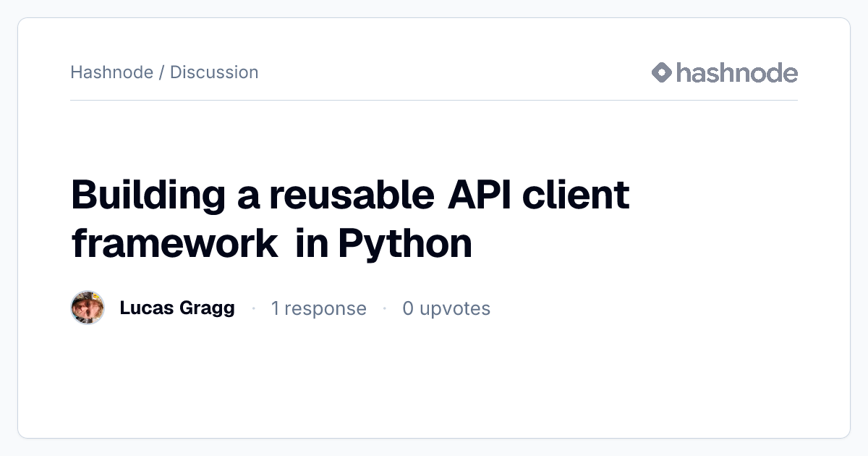Open the 'Building a reusable API client framework' title
The height and width of the screenshot is (456, 868).
pos(351,219)
